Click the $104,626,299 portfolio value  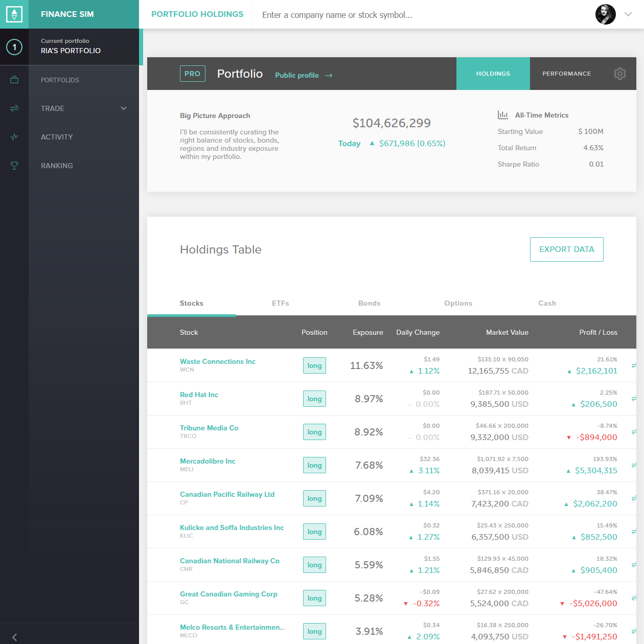tap(392, 123)
